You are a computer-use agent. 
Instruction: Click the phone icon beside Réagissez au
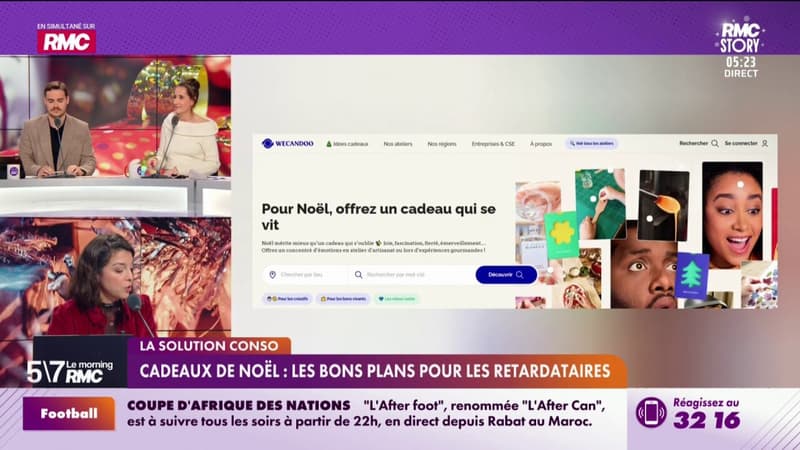point(651,412)
